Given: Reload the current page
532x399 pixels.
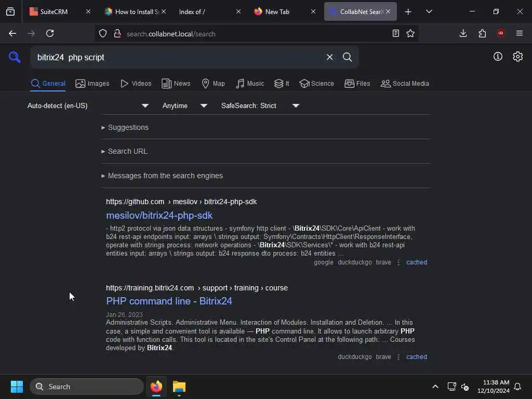Looking at the screenshot, I should click(x=50, y=33).
